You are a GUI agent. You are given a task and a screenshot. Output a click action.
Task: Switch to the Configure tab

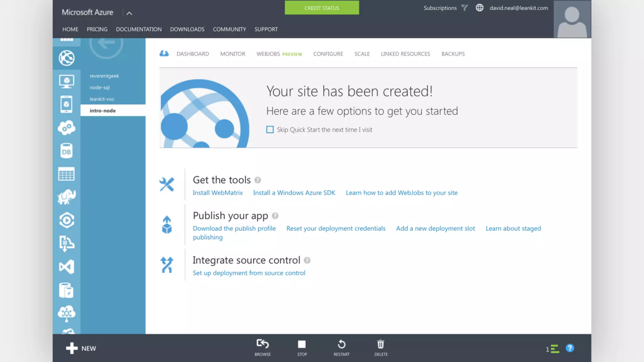click(328, 54)
